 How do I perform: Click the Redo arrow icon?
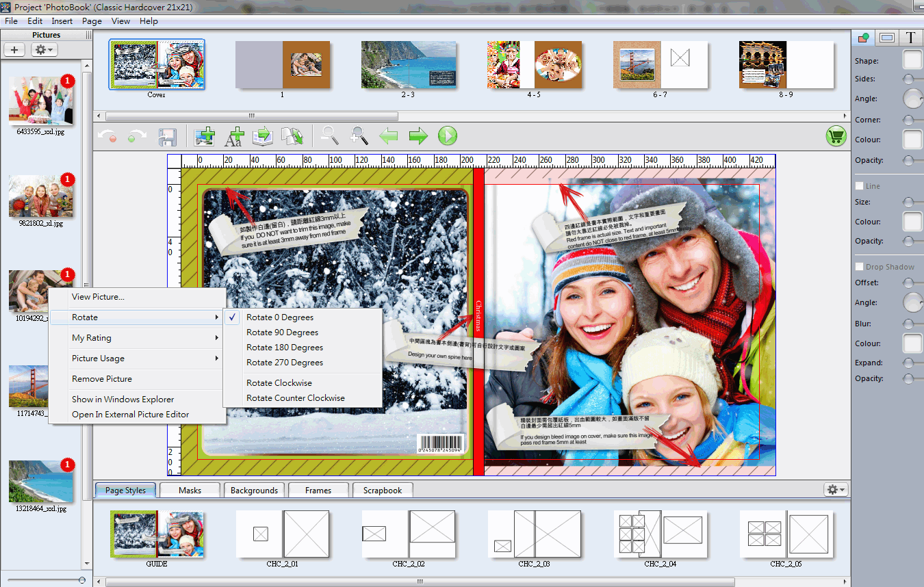tap(136, 136)
